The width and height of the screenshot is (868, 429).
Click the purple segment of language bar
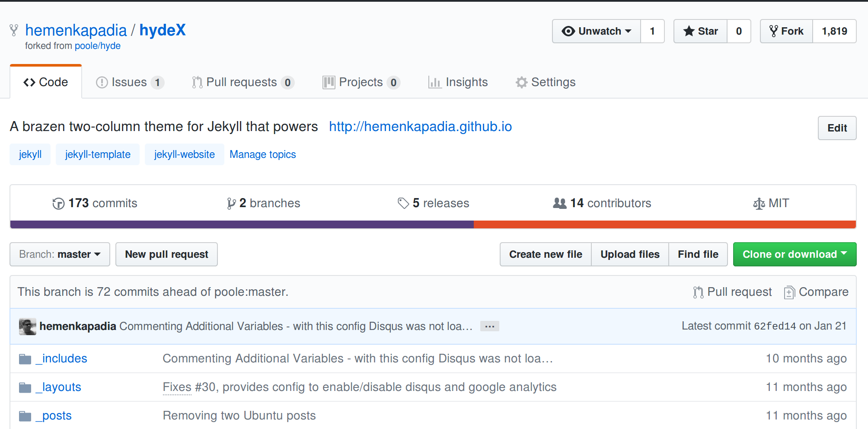242,224
